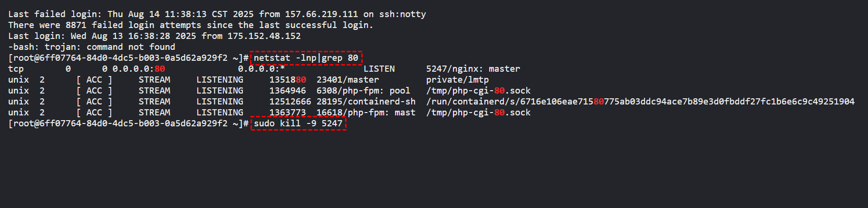Select the text 5247/nginx: master
The width and height of the screenshot is (868, 208).
tap(473, 69)
